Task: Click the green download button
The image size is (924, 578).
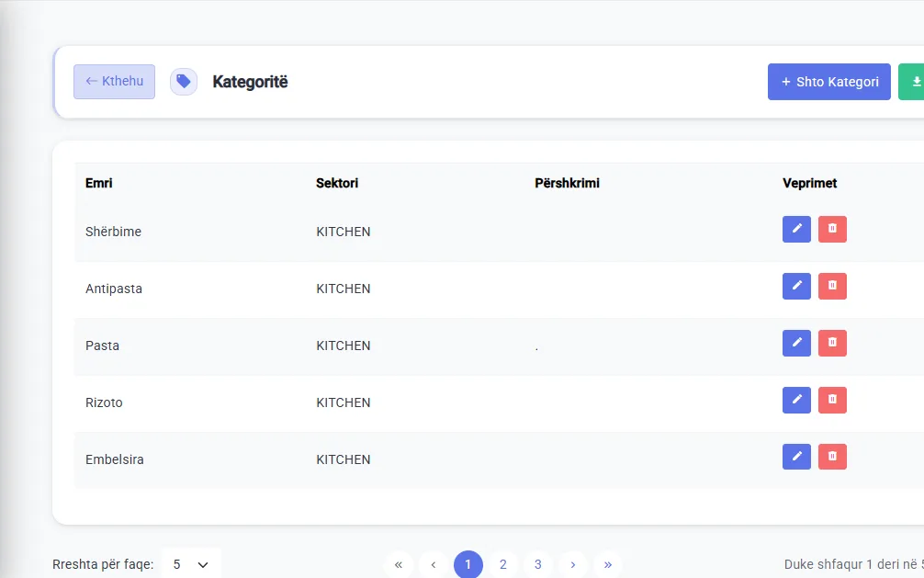Action: click(x=912, y=82)
